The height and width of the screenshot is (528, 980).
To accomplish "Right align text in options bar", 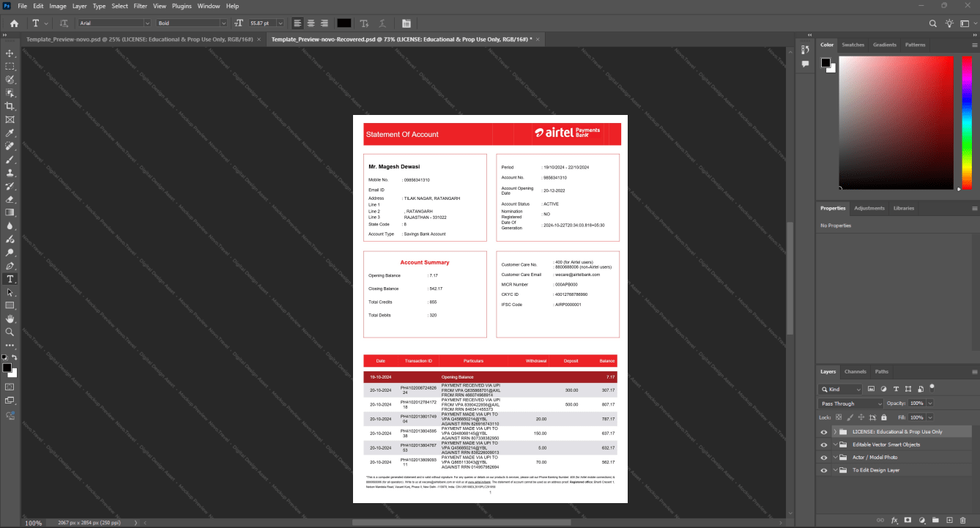I will [324, 23].
